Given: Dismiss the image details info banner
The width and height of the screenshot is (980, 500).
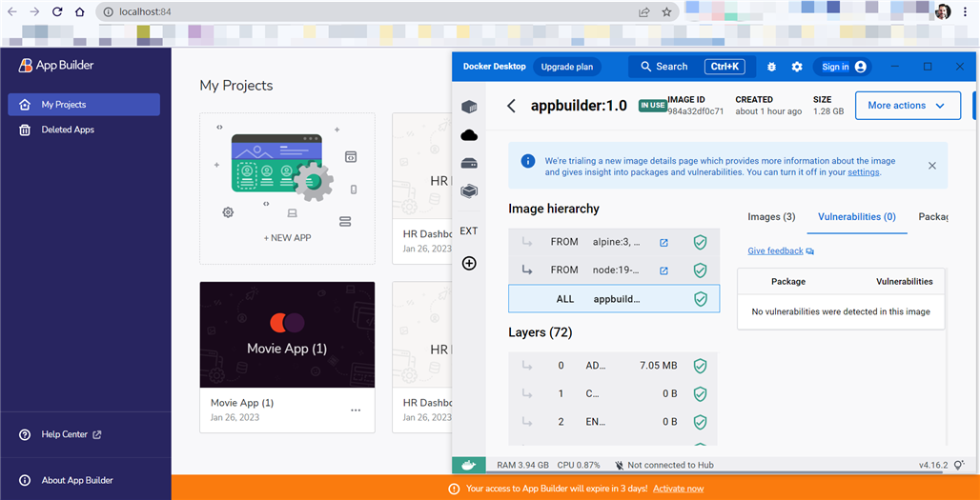Looking at the screenshot, I should pyautogui.click(x=931, y=166).
